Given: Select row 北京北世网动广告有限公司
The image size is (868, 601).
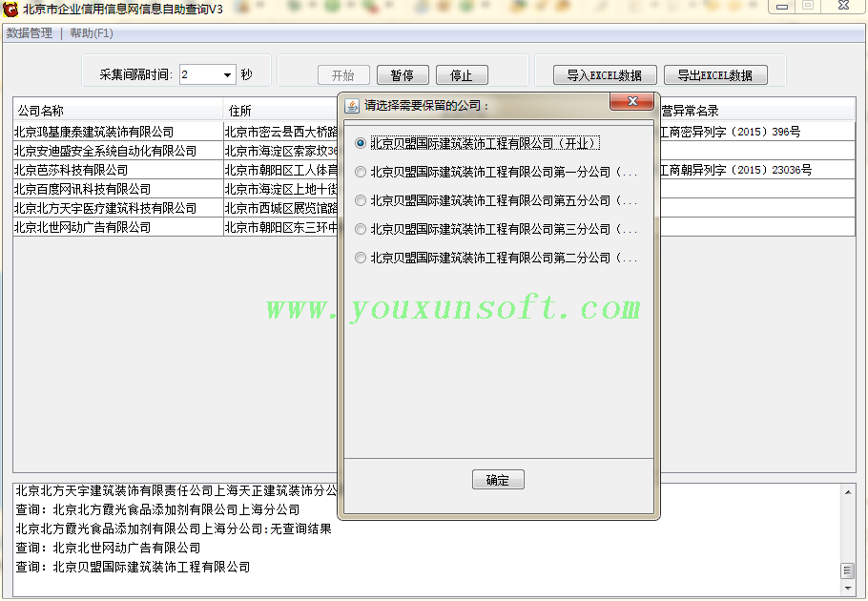Looking at the screenshot, I should (x=118, y=227).
